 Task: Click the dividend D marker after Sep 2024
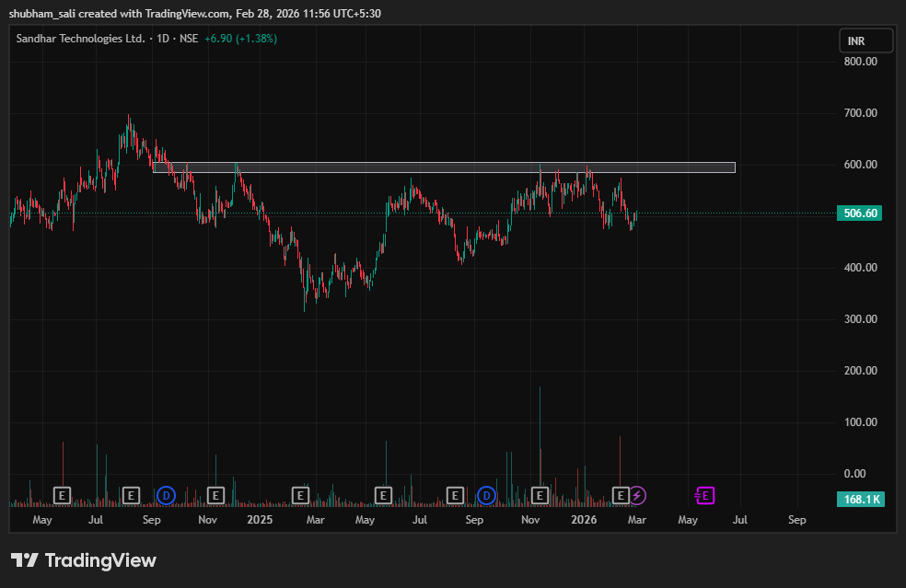167,496
